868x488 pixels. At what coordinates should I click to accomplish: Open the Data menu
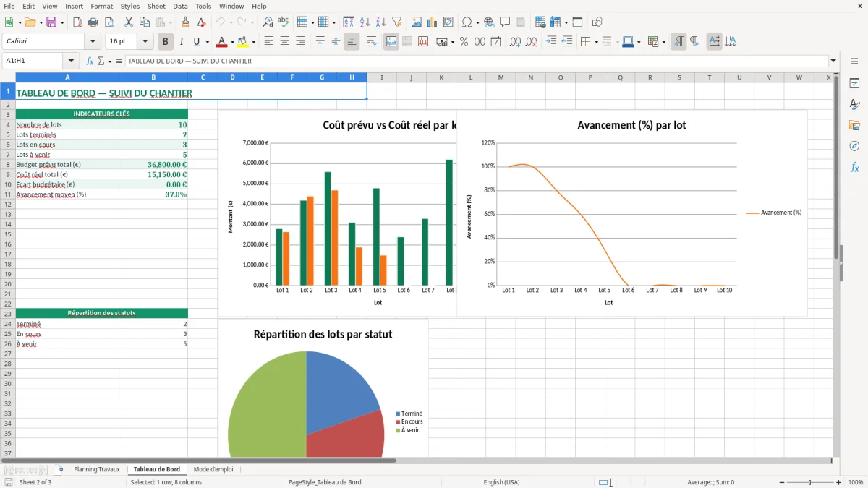180,6
